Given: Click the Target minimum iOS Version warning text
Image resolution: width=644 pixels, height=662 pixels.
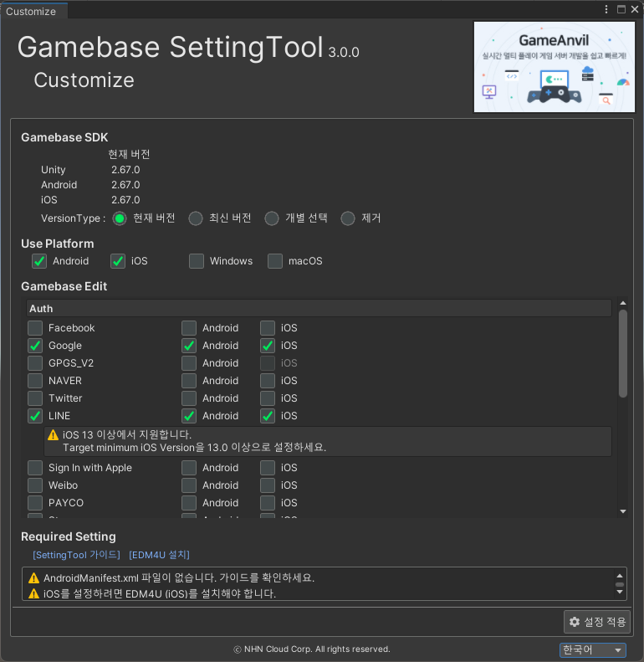Looking at the screenshot, I should (x=195, y=448).
